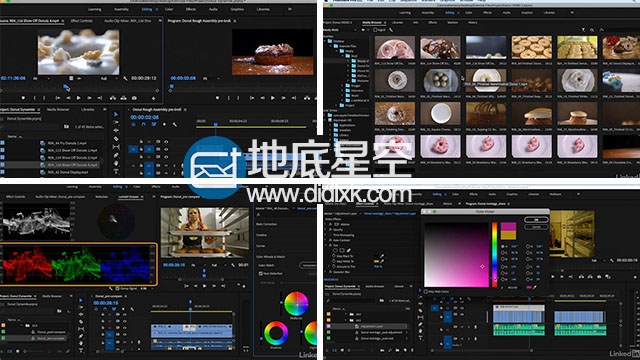Expand the Tint effect disclosure triangle
Screen dimensions: 640x360
click(x=326, y=245)
